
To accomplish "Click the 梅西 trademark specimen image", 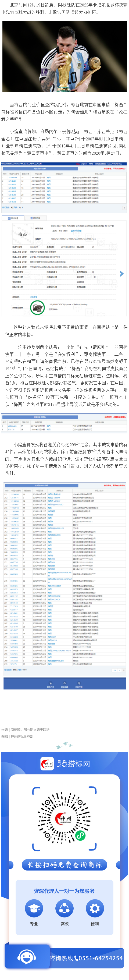I will pos(23,234).
